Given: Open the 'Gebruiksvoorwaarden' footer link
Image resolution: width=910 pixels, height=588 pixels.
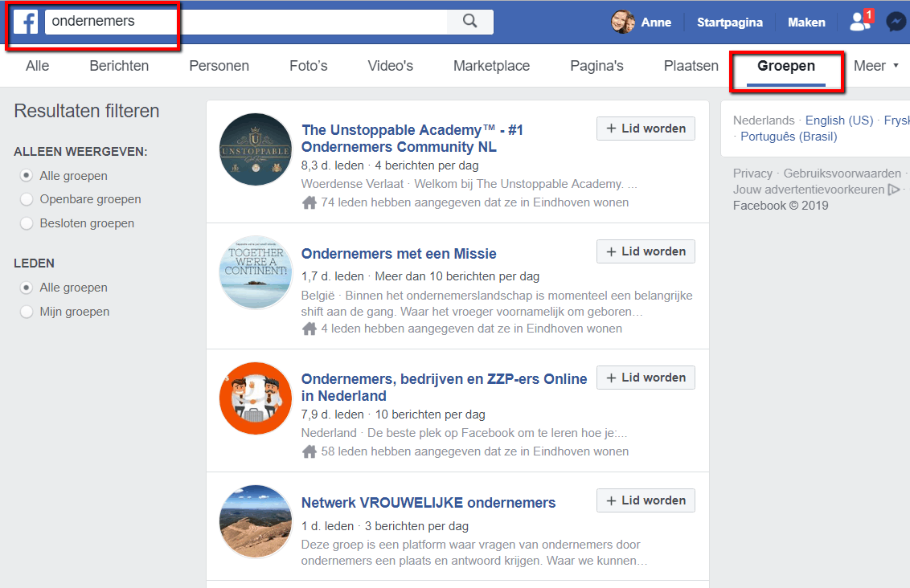Looking at the screenshot, I should coord(842,174).
